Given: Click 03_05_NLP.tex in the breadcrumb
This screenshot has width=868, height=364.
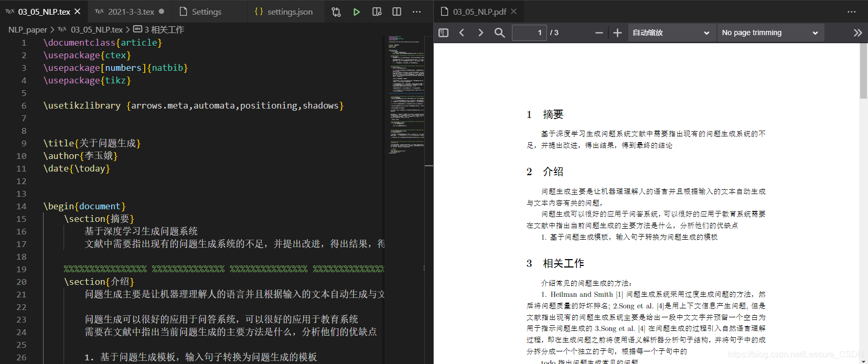Looking at the screenshot, I should [x=97, y=30].
